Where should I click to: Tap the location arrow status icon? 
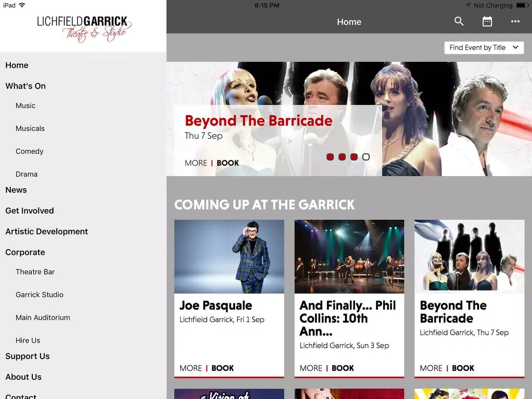[x=468, y=5]
